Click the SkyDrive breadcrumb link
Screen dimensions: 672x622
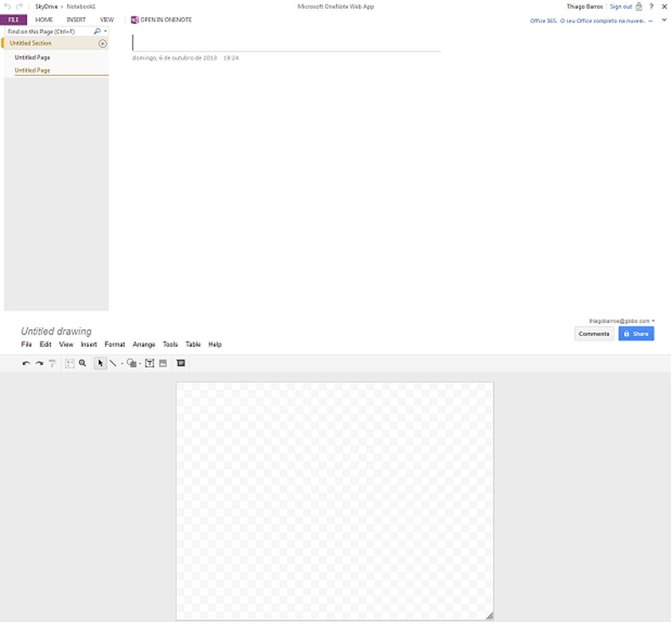coord(46,6)
